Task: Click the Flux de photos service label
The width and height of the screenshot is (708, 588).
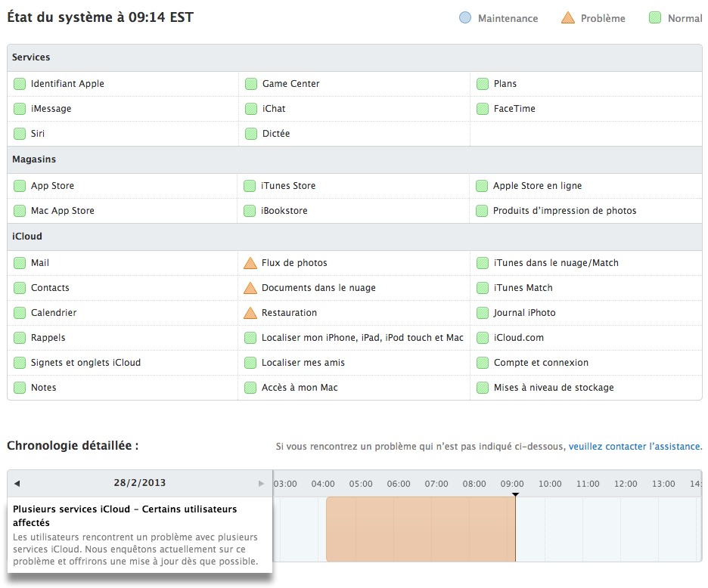Action: (294, 263)
